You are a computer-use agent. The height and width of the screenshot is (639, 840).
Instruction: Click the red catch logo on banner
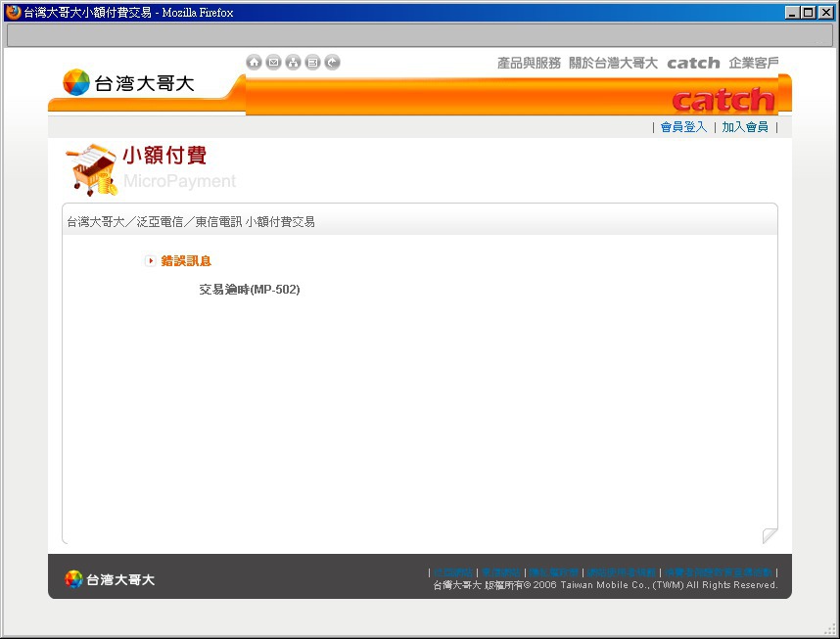[x=723, y=100]
